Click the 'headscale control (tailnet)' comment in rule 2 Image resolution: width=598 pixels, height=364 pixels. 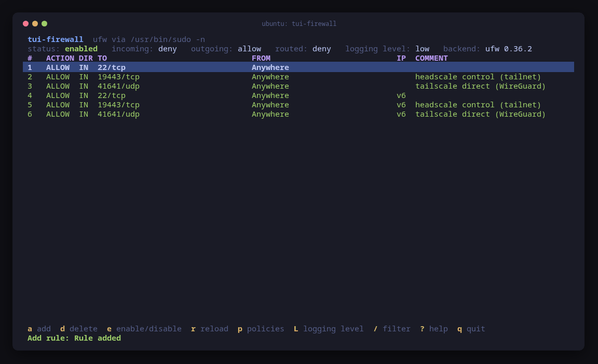478,77
